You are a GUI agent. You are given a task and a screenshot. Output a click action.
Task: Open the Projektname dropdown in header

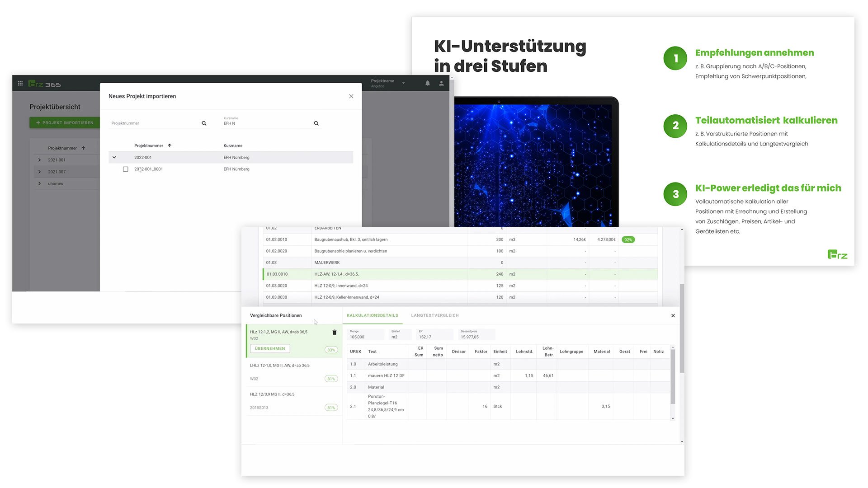pyautogui.click(x=403, y=83)
